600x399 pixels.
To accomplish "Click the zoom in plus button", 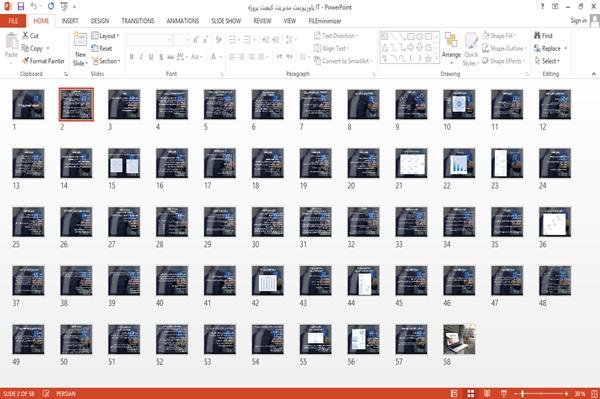I will (566, 393).
